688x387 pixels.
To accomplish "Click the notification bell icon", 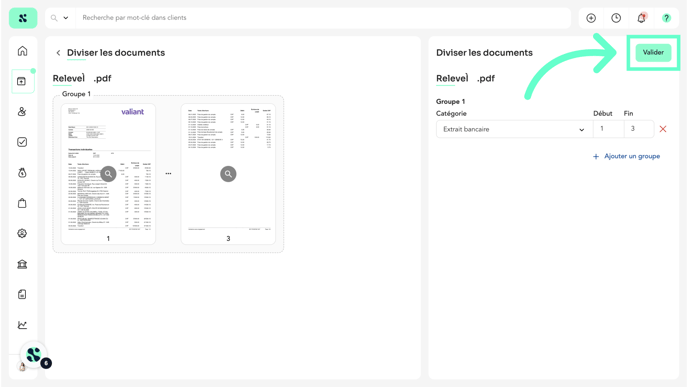I will pyautogui.click(x=641, y=18).
